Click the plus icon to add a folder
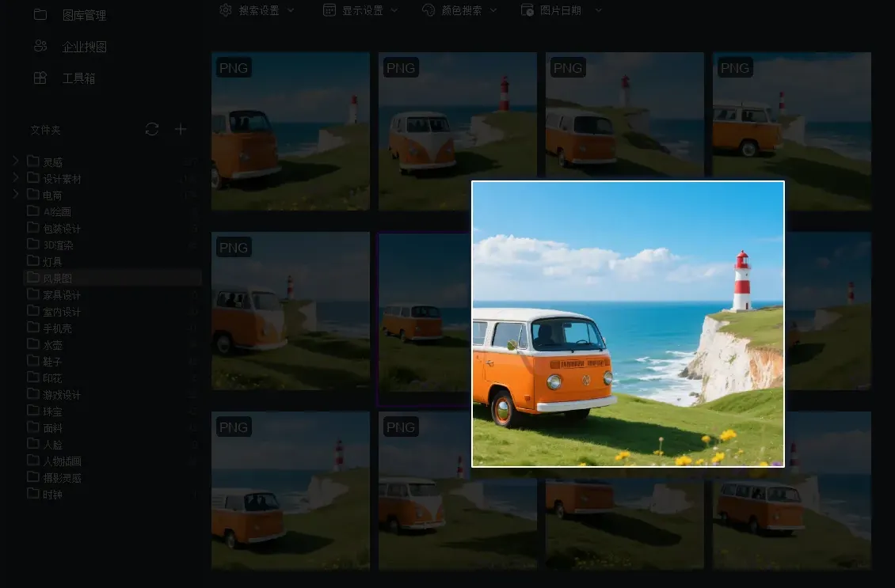 (x=181, y=129)
